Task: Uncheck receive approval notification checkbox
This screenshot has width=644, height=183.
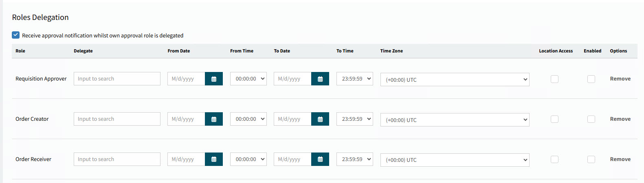Action: coord(16,35)
